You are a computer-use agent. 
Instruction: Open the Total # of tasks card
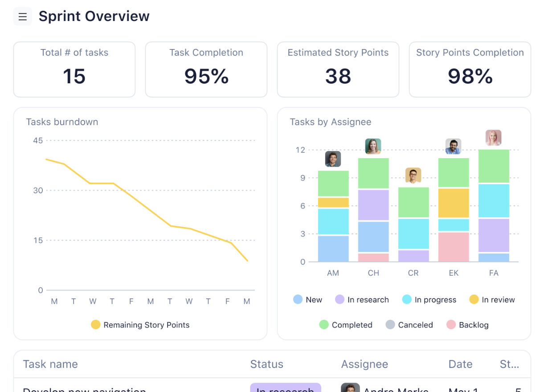tap(74, 69)
